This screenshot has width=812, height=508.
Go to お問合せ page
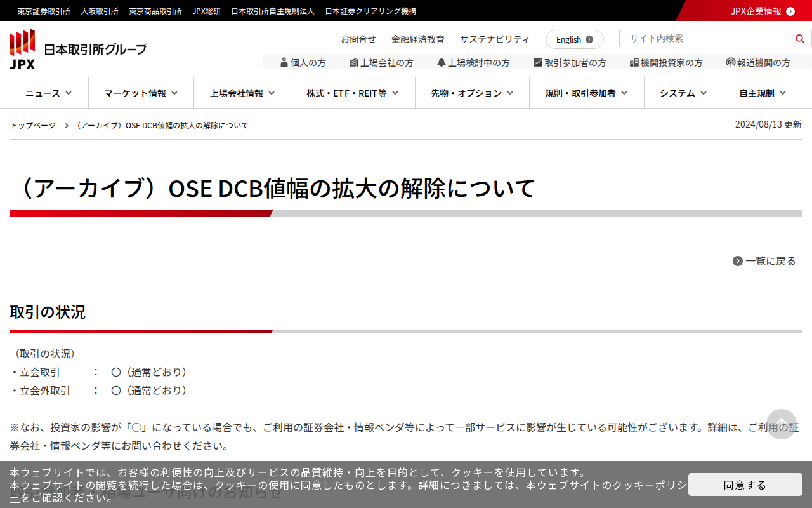[358, 39]
